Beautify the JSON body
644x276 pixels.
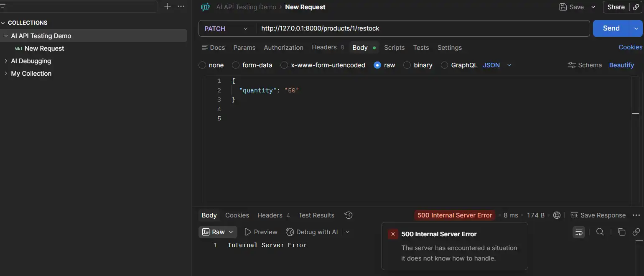tap(621, 65)
